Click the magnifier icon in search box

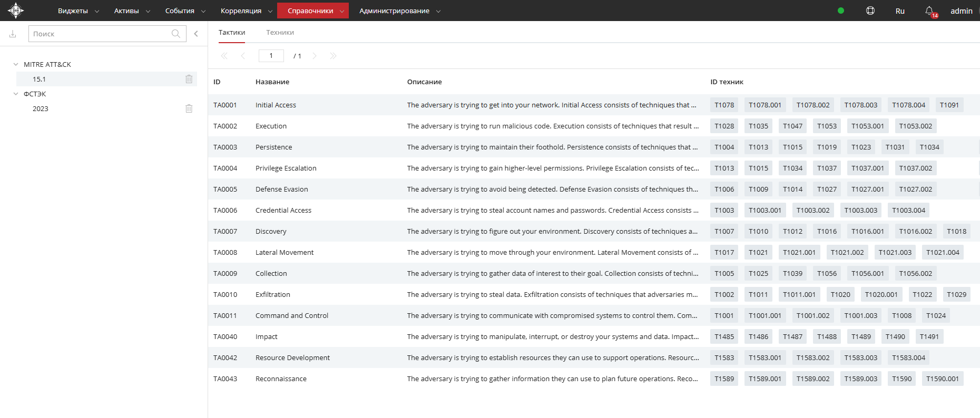click(x=176, y=34)
